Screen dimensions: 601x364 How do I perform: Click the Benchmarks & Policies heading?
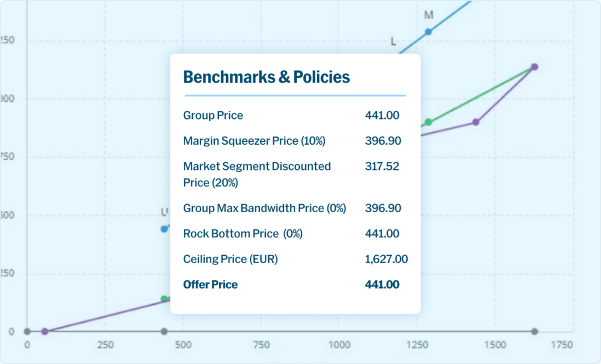click(266, 77)
